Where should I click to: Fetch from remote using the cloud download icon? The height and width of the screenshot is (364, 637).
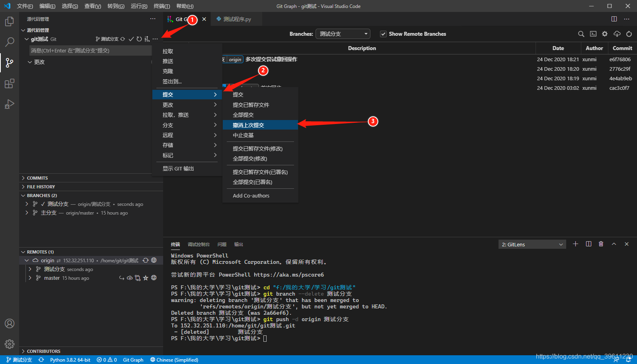click(x=617, y=34)
